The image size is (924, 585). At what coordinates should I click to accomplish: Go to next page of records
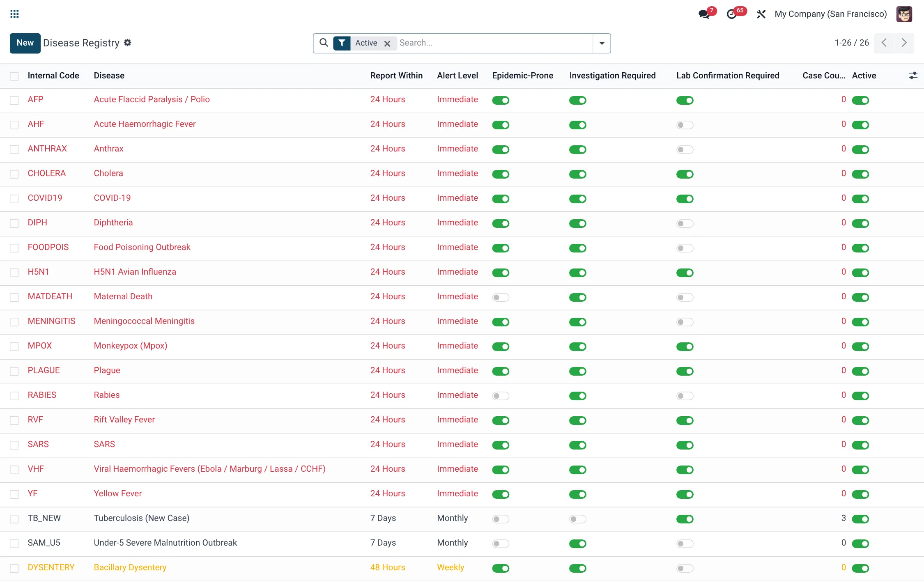tap(904, 43)
